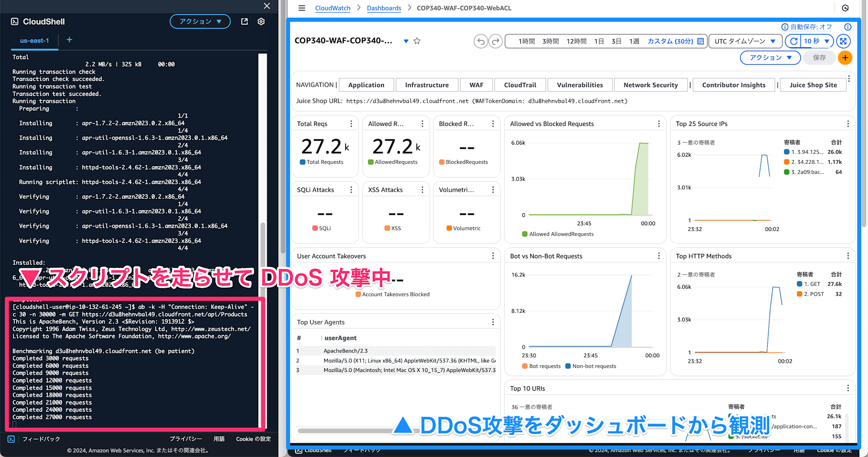868x457 pixels.
Task: Click the CloudShell feedback icon
Action: point(11,439)
